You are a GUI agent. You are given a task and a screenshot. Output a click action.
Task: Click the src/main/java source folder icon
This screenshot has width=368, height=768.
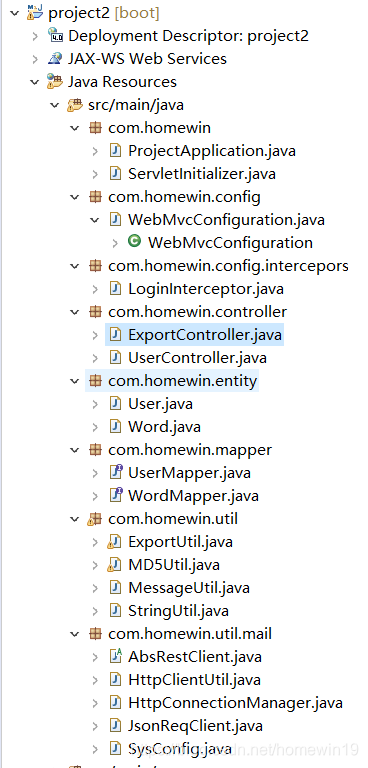point(74,105)
